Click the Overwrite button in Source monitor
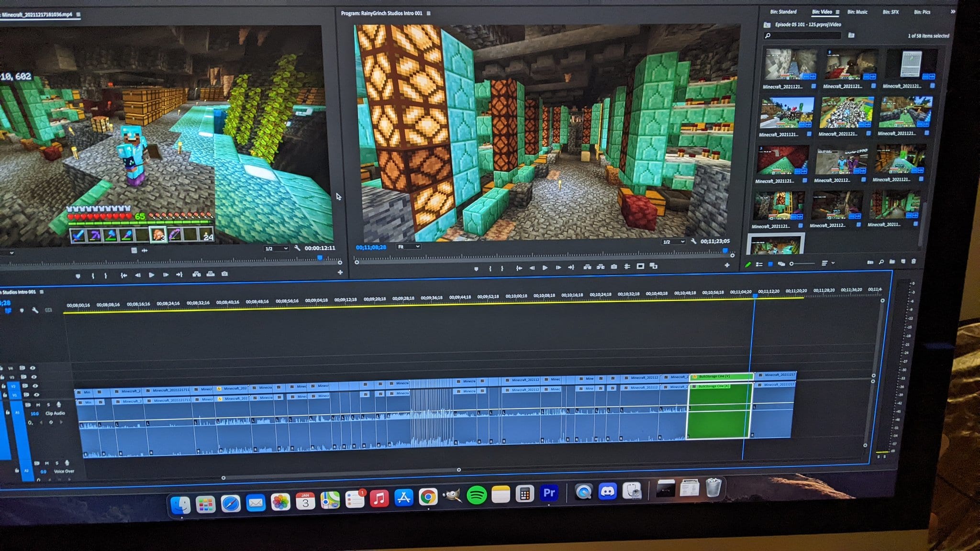 tap(211, 274)
